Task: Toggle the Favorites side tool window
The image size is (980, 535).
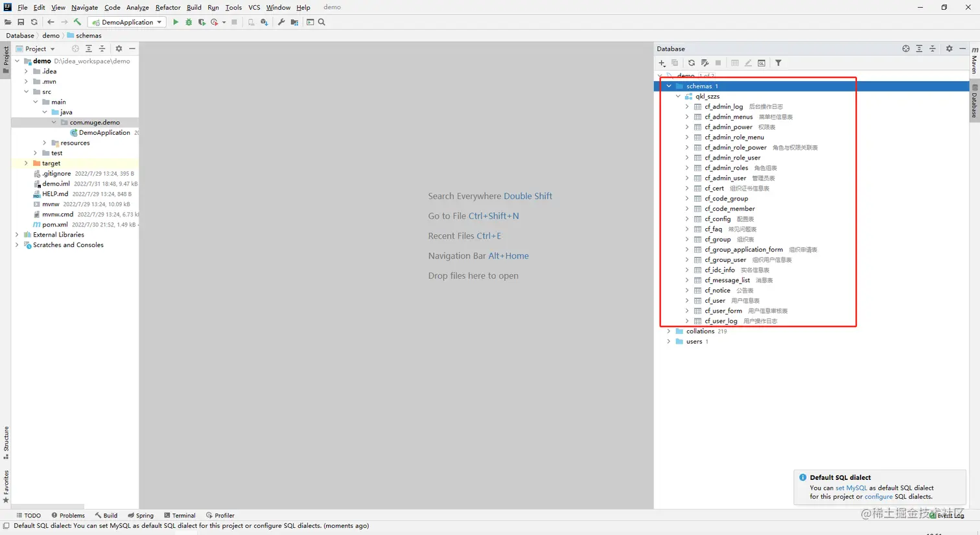Action: pyautogui.click(x=6, y=486)
